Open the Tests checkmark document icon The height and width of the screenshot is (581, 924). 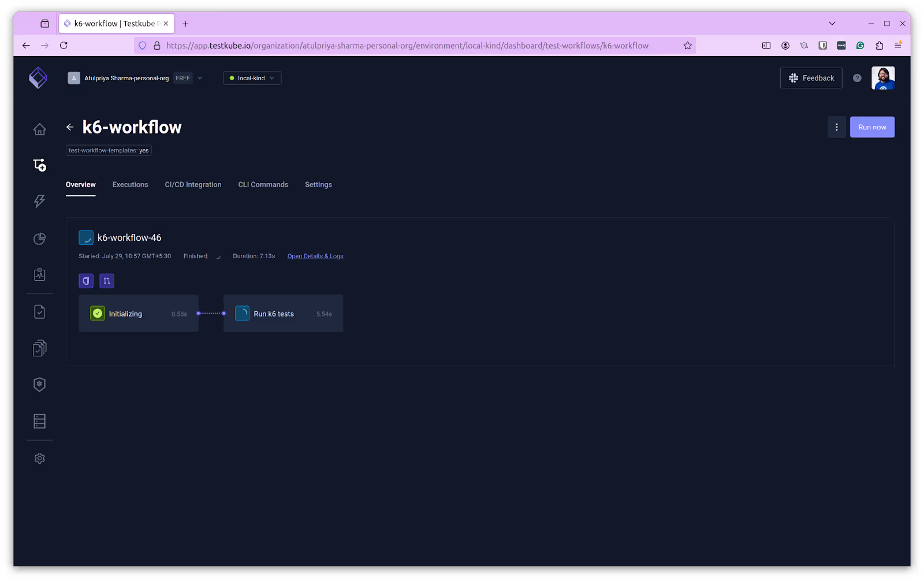39,312
